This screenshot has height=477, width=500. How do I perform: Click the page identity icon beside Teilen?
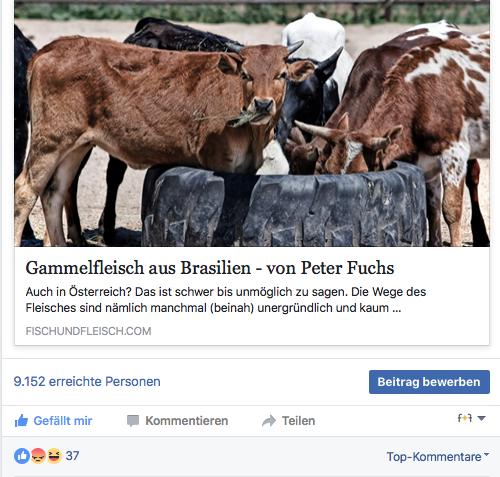tap(465, 418)
